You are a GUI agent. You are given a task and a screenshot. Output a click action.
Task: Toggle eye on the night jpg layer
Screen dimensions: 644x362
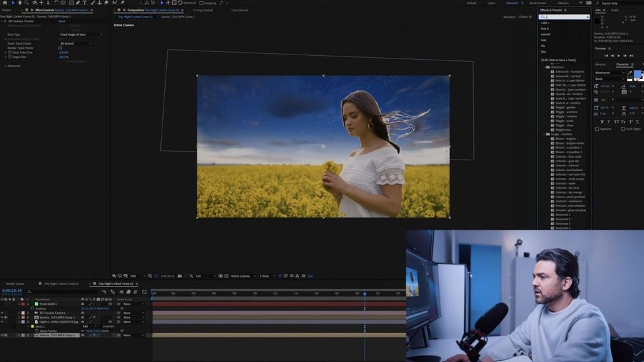tap(2, 322)
